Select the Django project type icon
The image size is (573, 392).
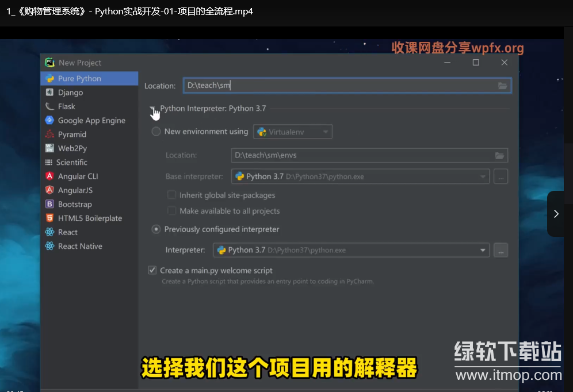[x=49, y=93]
